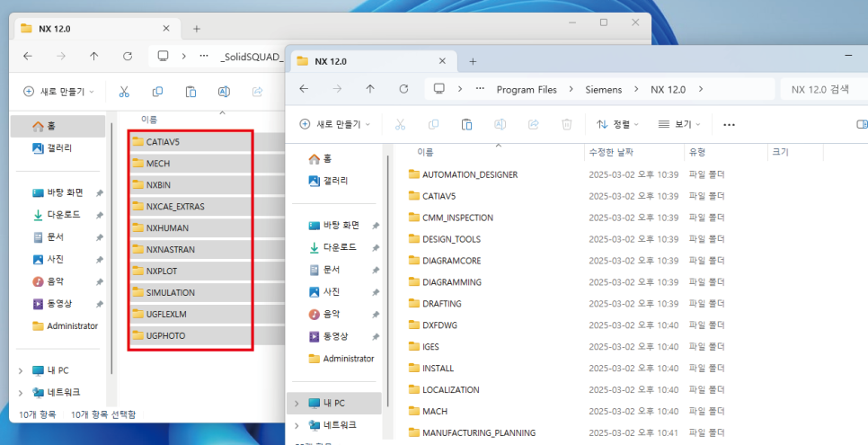868x445 pixels.
Task: Click Copy icon in rear window toolbar
Action: tap(157, 92)
